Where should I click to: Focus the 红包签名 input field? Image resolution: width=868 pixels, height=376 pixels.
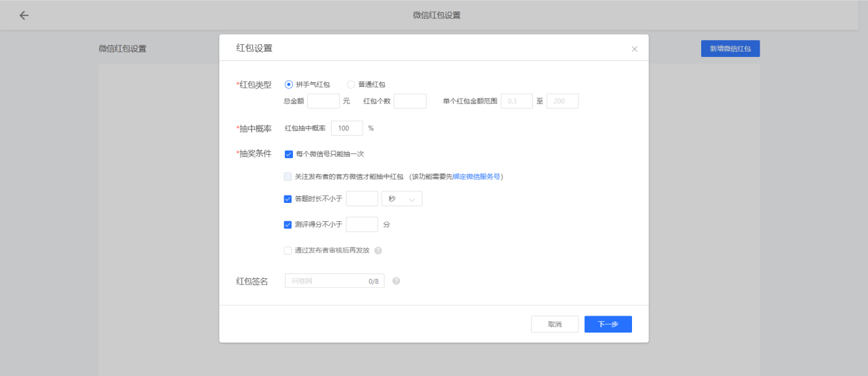click(334, 281)
